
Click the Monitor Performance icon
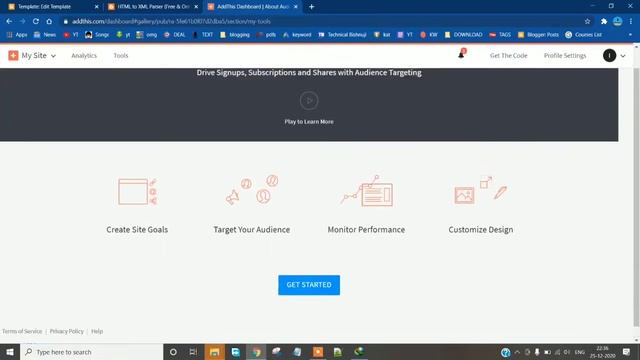tap(367, 191)
